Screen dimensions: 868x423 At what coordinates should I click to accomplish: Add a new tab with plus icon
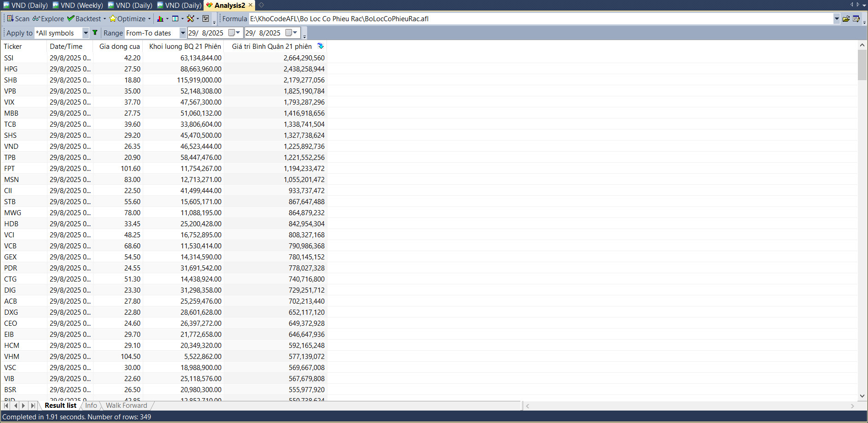point(261,5)
